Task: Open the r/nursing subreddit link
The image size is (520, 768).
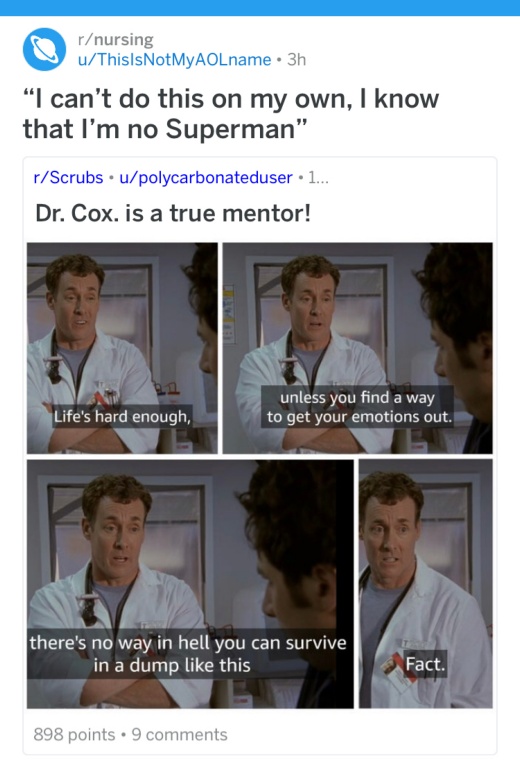Action: (x=116, y=39)
